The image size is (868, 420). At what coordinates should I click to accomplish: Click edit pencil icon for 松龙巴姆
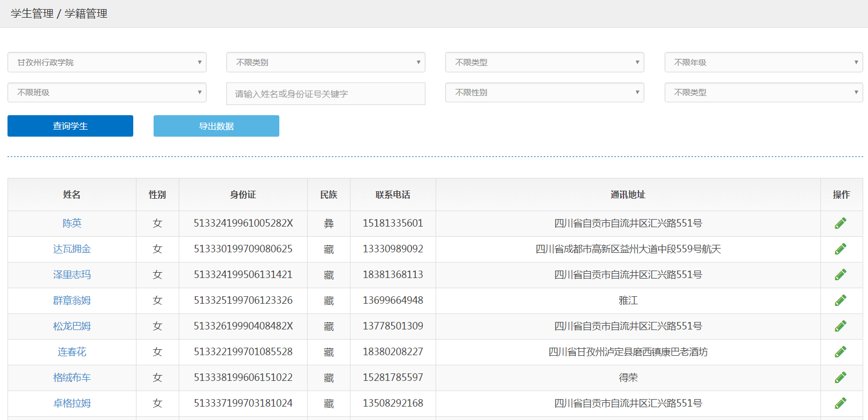841,326
